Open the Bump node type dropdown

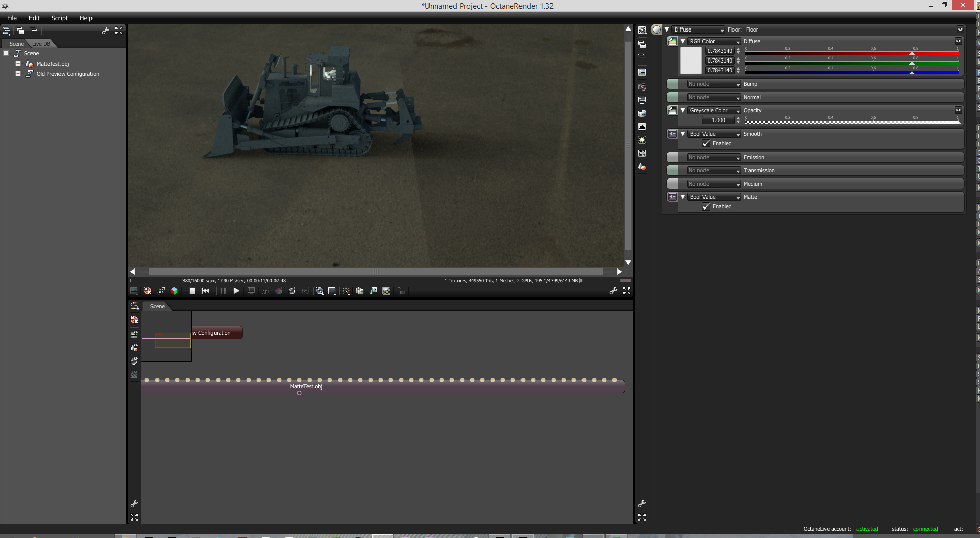click(714, 84)
